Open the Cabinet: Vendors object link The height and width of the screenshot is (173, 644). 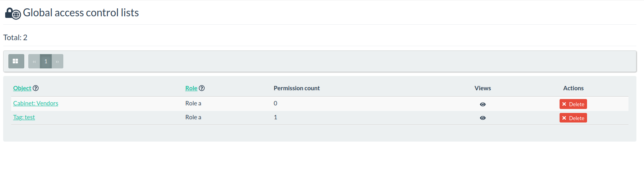pyautogui.click(x=36, y=103)
